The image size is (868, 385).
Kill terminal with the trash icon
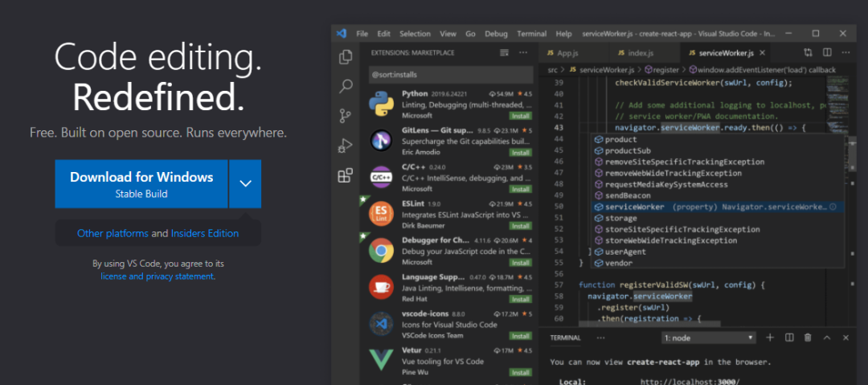point(808,338)
